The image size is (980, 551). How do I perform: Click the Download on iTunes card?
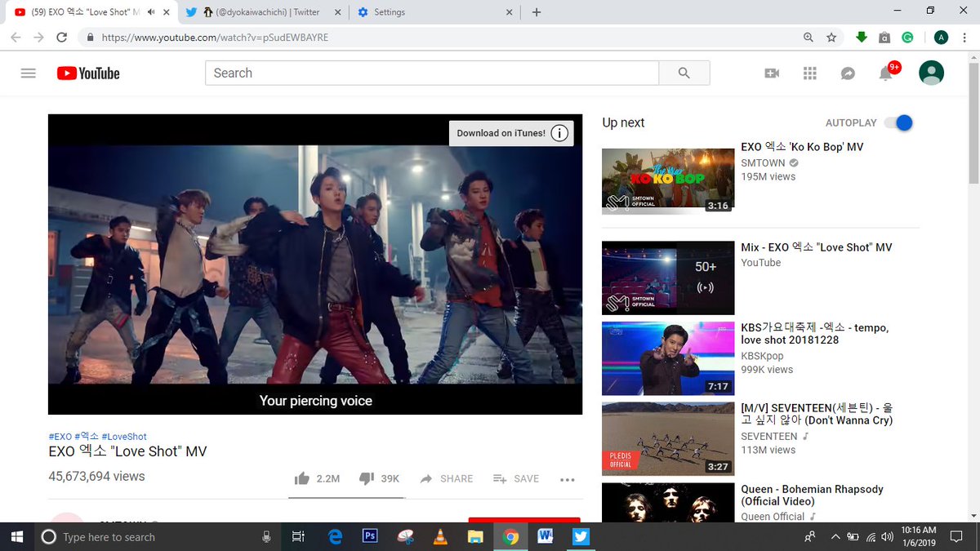coord(511,133)
